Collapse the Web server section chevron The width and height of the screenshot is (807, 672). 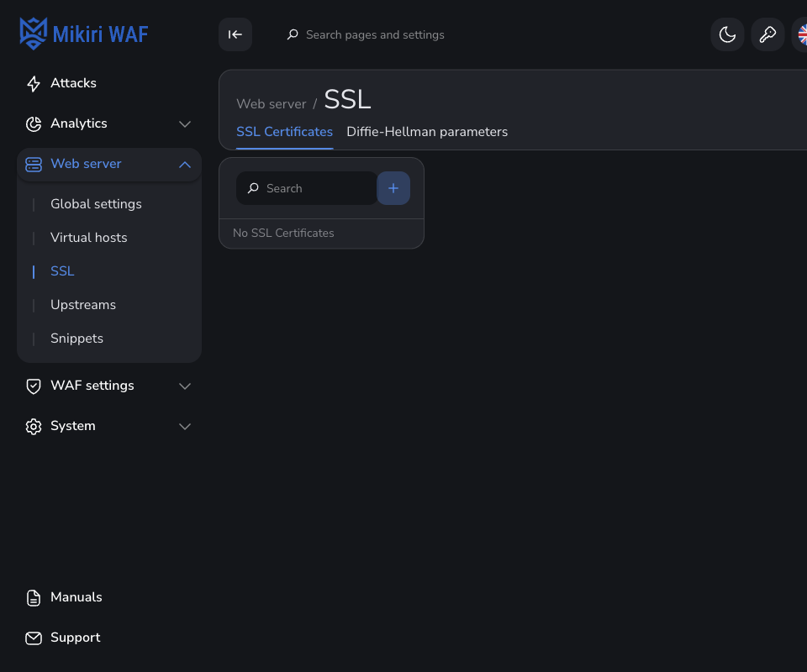[x=185, y=165]
